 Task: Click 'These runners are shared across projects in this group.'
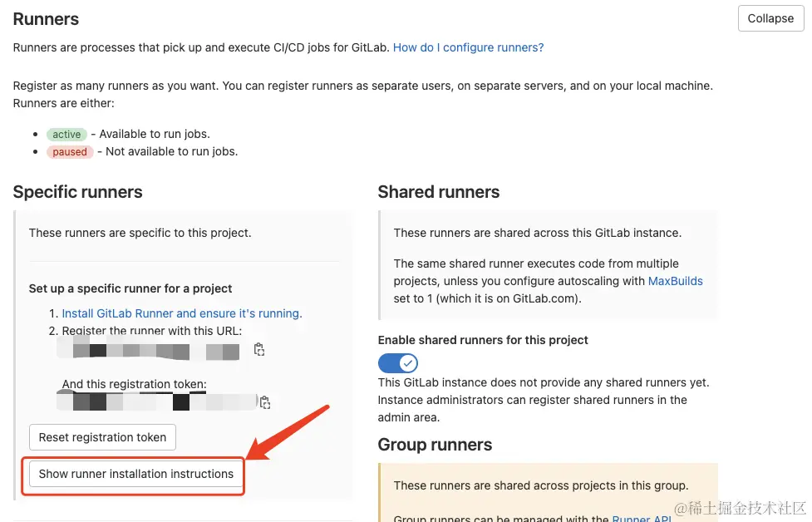(541, 485)
